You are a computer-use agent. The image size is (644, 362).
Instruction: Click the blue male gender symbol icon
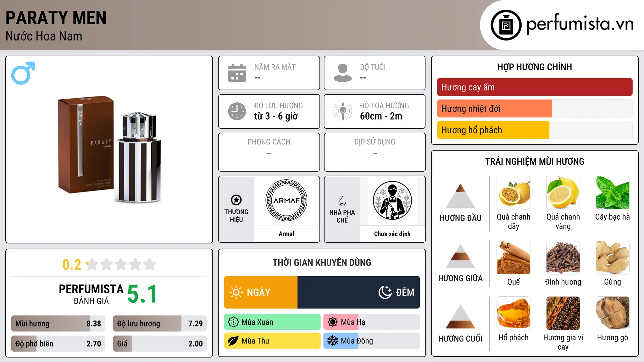[x=23, y=73]
